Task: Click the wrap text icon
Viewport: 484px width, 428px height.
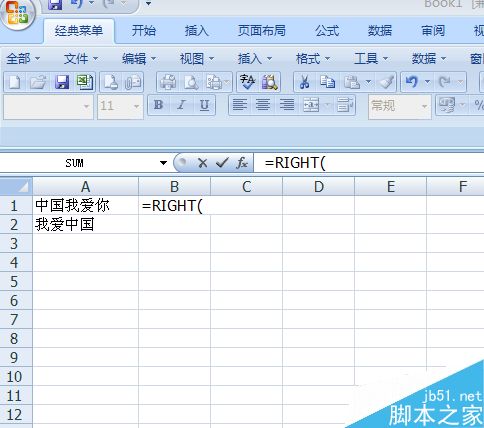Action: tap(345, 105)
